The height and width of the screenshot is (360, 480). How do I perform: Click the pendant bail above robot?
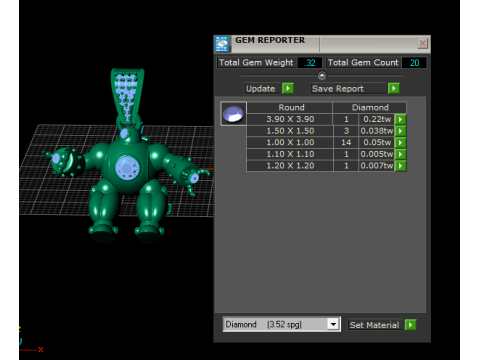(x=127, y=96)
